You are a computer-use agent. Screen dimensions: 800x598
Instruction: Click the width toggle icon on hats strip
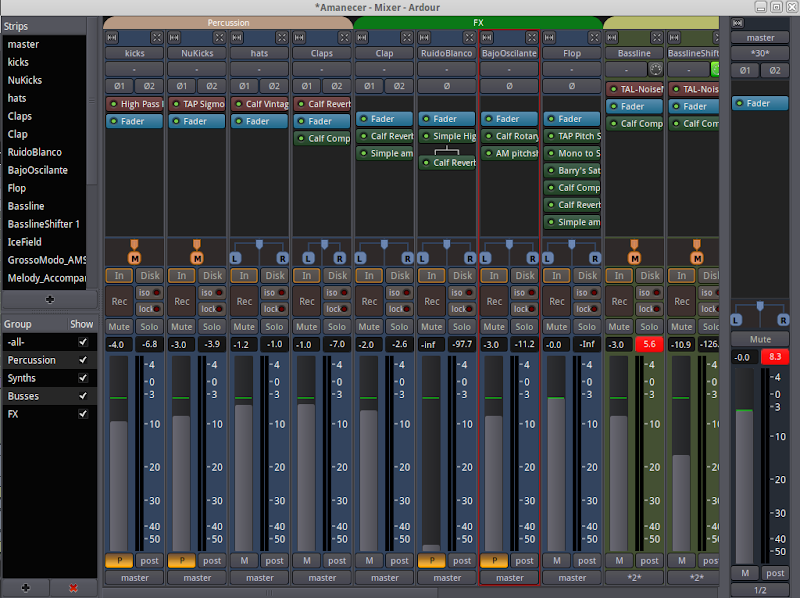[x=237, y=37]
